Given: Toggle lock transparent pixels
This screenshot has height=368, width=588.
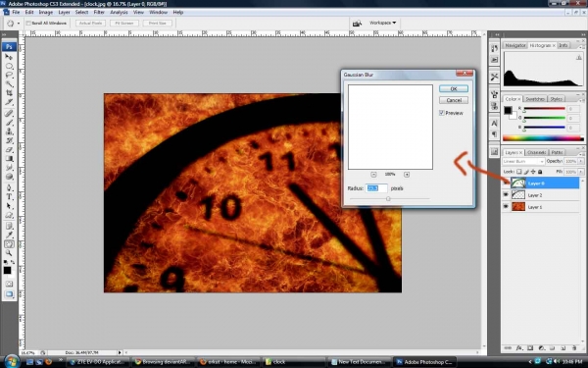Looking at the screenshot, I should [x=519, y=172].
